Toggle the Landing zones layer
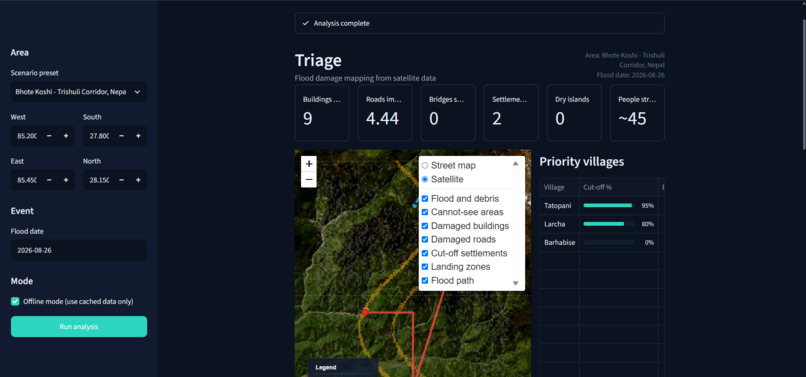This screenshot has height=377, width=806. point(425,267)
